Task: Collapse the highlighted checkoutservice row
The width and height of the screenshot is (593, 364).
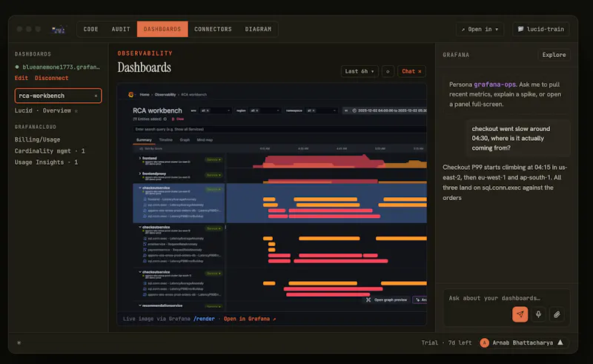Action: [x=140, y=188]
